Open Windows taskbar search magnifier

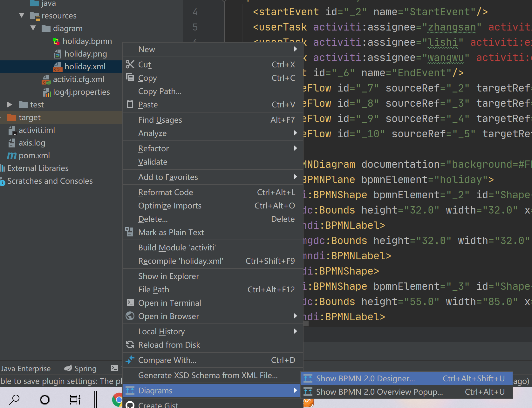(x=14, y=399)
